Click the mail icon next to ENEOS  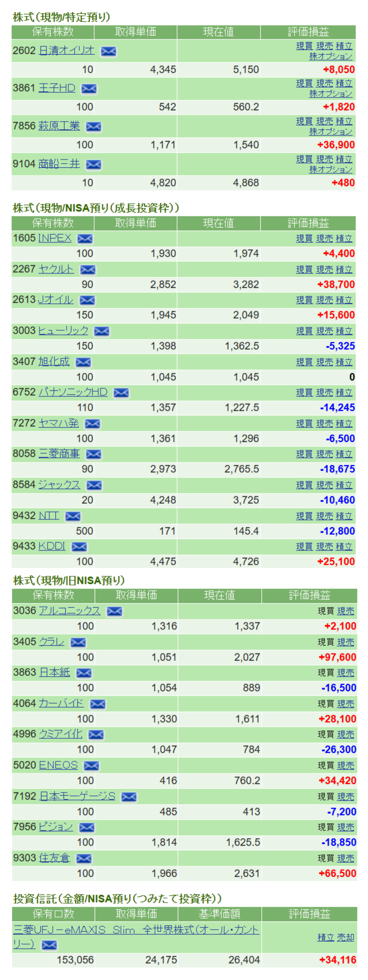(x=91, y=766)
